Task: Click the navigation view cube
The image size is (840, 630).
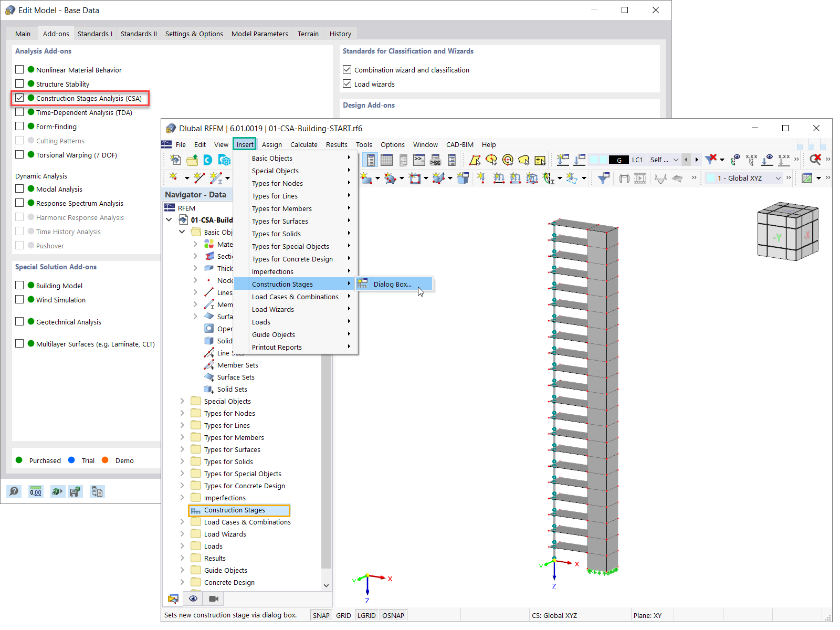Action: pyautogui.click(x=787, y=232)
